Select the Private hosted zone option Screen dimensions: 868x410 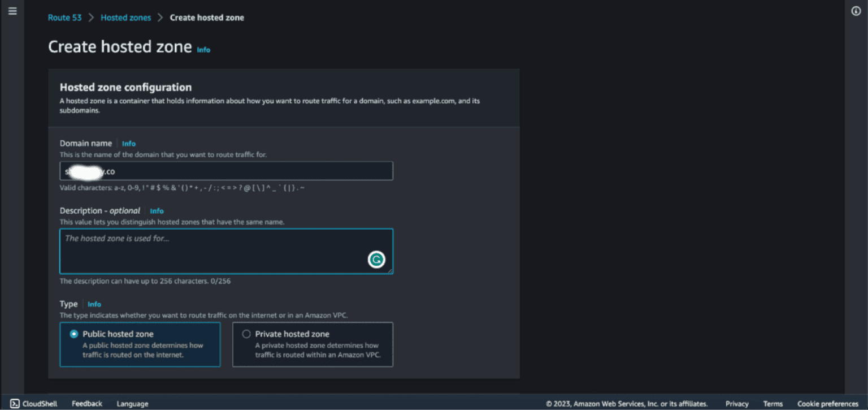pos(246,334)
